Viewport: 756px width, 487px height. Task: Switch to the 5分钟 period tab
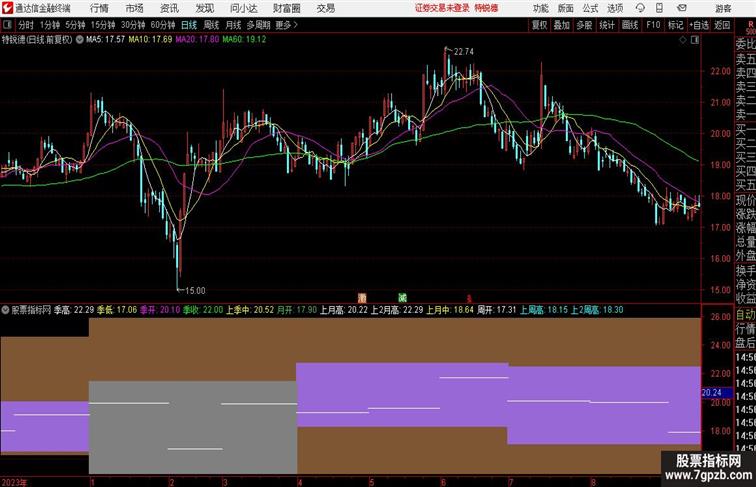pyautogui.click(x=75, y=25)
